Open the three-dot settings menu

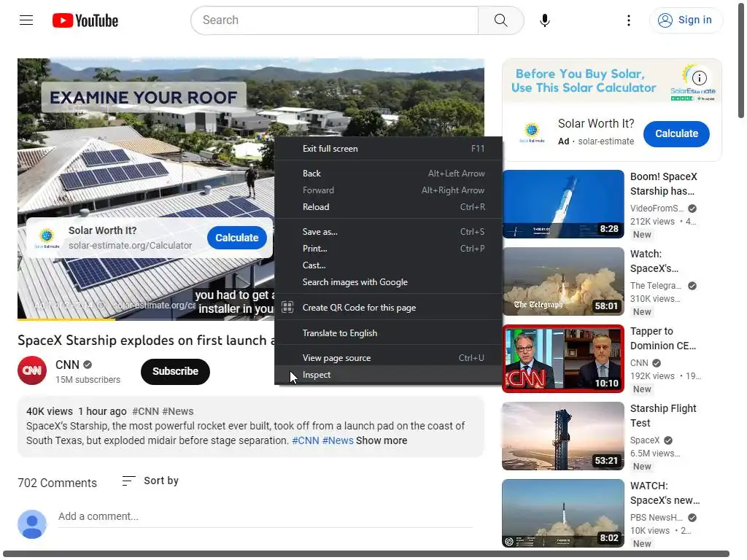click(628, 20)
